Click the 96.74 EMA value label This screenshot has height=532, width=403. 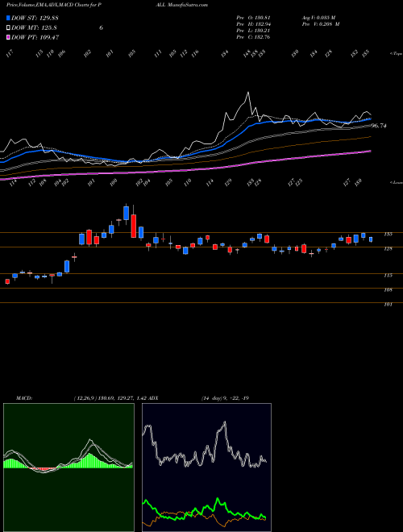point(379,126)
